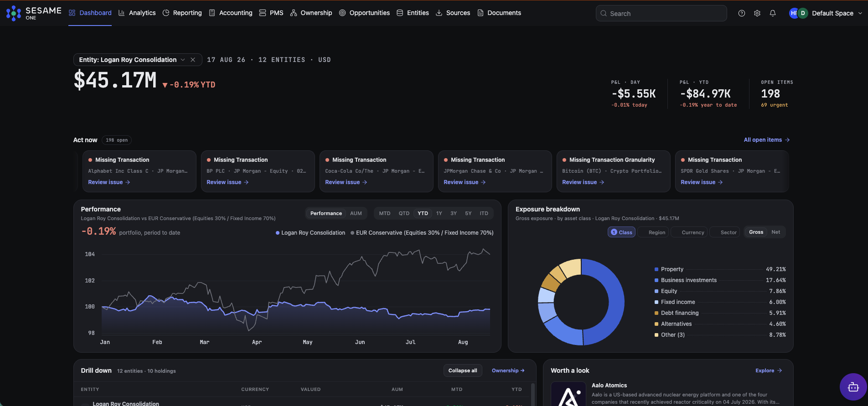Click the user avatar in the header

click(798, 13)
